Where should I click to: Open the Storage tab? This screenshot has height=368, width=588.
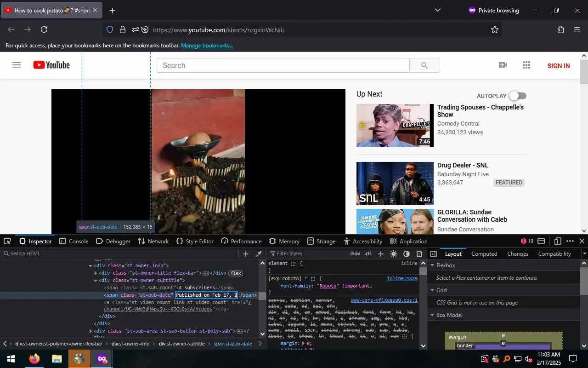coord(322,241)
